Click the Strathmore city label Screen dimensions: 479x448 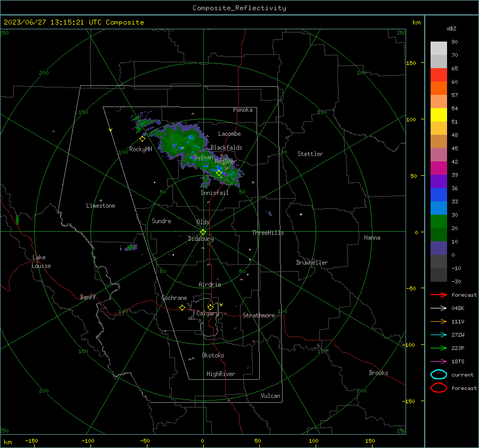(259, 315)
